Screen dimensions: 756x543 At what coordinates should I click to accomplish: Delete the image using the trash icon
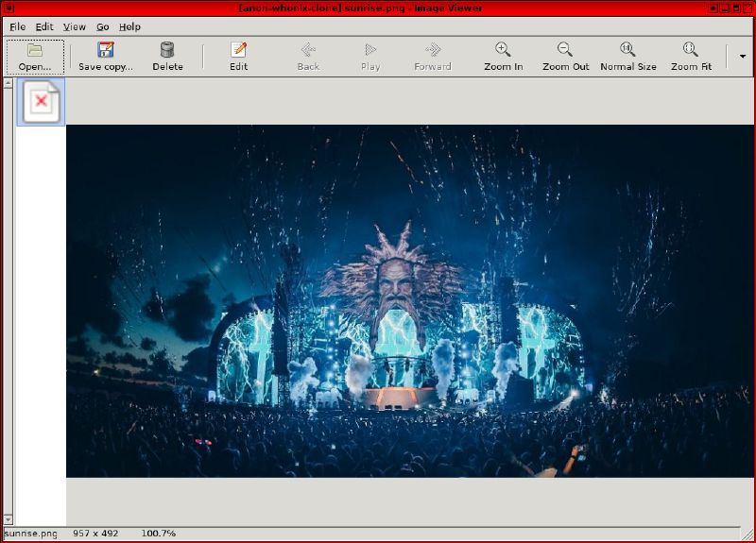167,50
